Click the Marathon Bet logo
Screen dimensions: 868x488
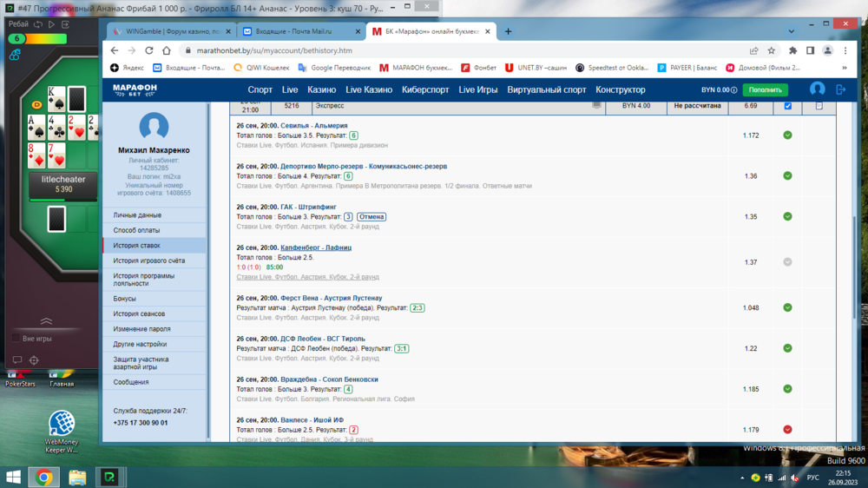pos(135,89)
